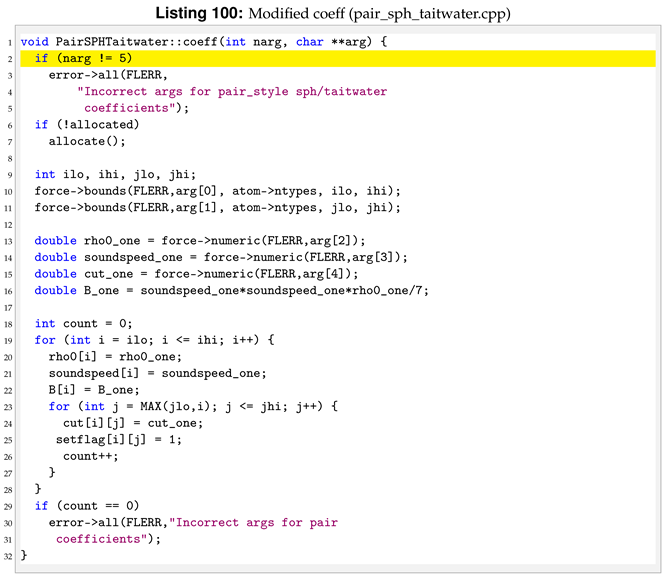Click the 'double cut_one' declaration line
Image resolution: width=665 pixels, height=579 pixels.
pos(196,274)
